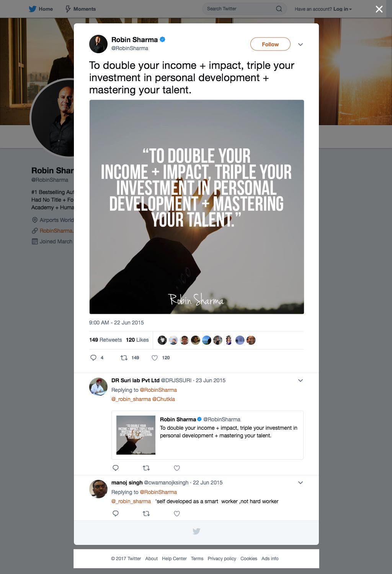The height and width of the screenshot is (574, 392).
Task: Like DR Suri lab's reply
Action: (x=177, y=468)
